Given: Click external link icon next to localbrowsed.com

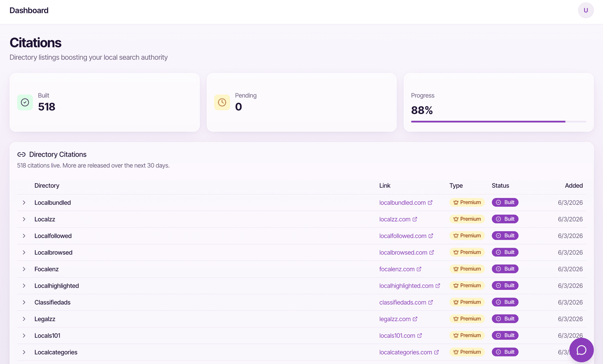Looking at the screenshot, I should pyautogui.click(x=432, y=252).
